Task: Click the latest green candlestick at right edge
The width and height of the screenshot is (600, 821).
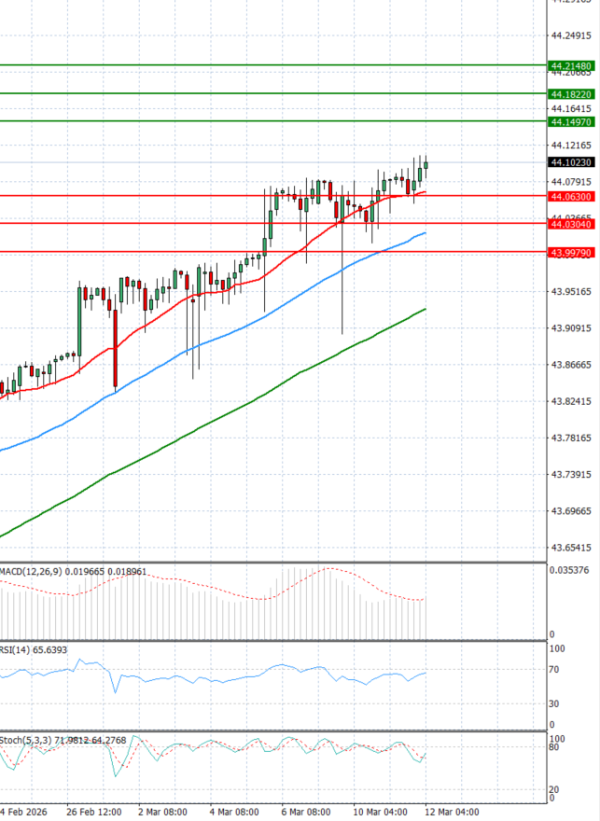Action: [426, 165]
